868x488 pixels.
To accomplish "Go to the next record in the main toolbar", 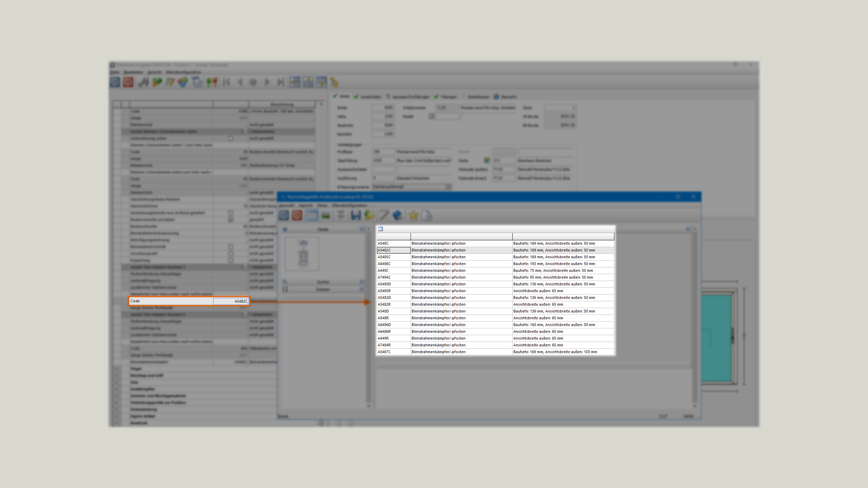I will click(x=267, y=82).
